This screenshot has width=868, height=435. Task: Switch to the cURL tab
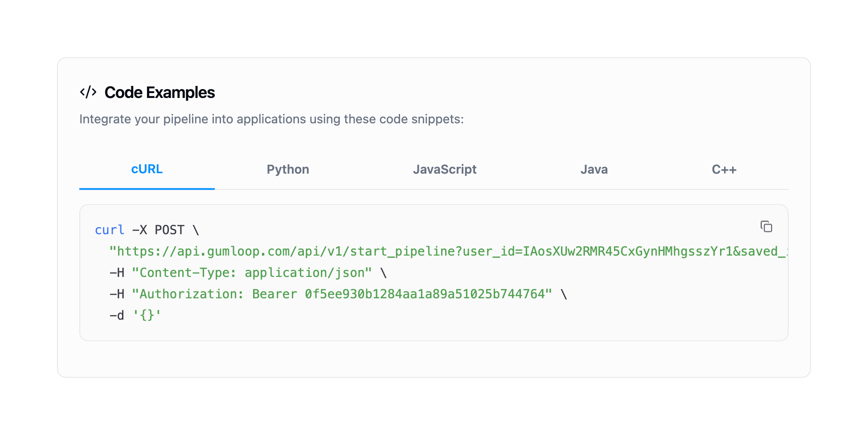tap(147, 170)
